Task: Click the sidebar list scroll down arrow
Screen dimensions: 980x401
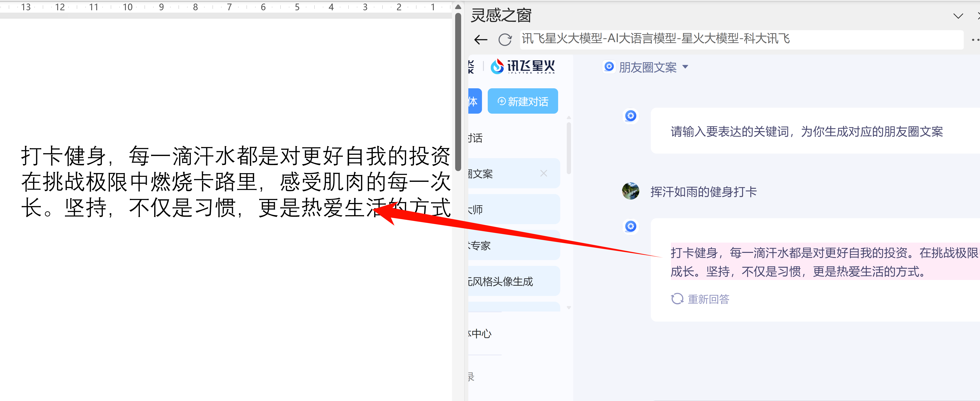Action: tap(569, 307)
